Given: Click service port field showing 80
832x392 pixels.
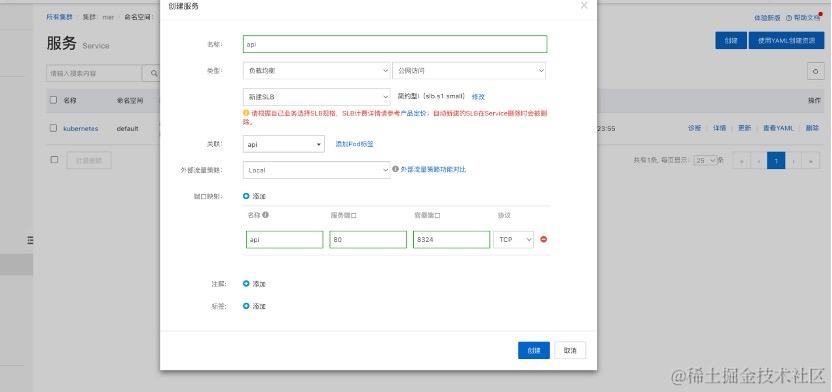Looking at the screenshot, I should tap(368, 240).
